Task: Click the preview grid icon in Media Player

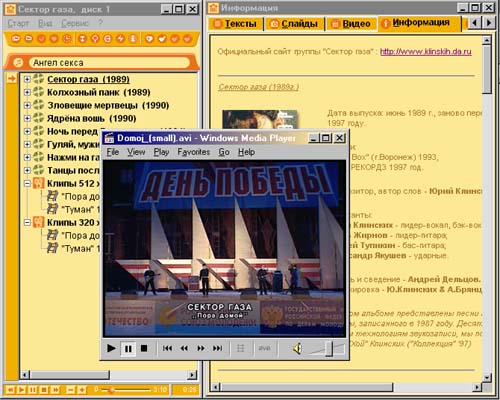Action: coord(240,348)
